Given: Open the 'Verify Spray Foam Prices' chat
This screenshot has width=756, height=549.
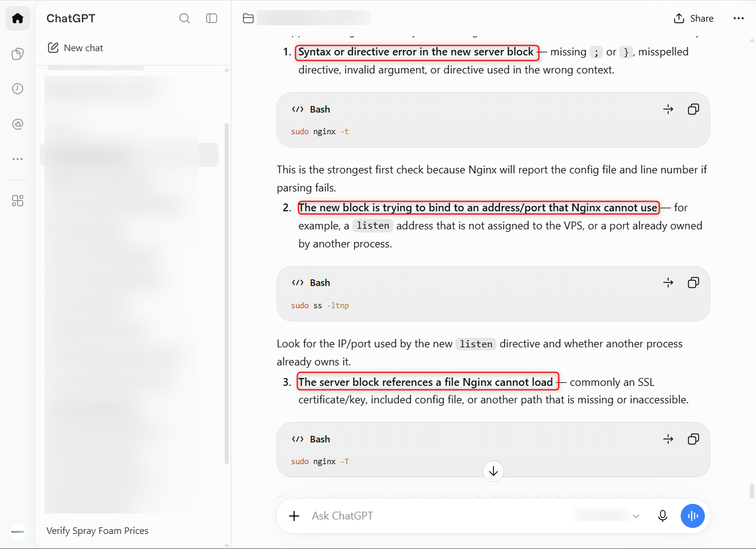Looking at the screenshot, I should tap(98, 531).
